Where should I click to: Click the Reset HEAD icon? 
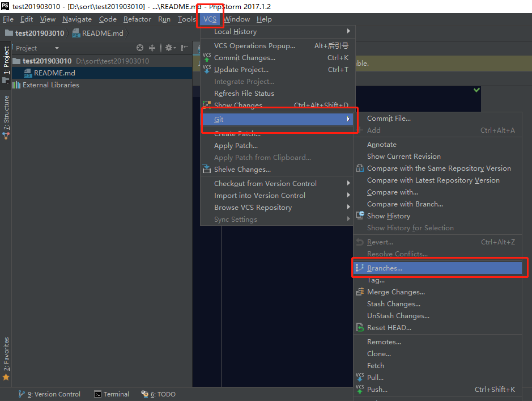coord(360,327)
